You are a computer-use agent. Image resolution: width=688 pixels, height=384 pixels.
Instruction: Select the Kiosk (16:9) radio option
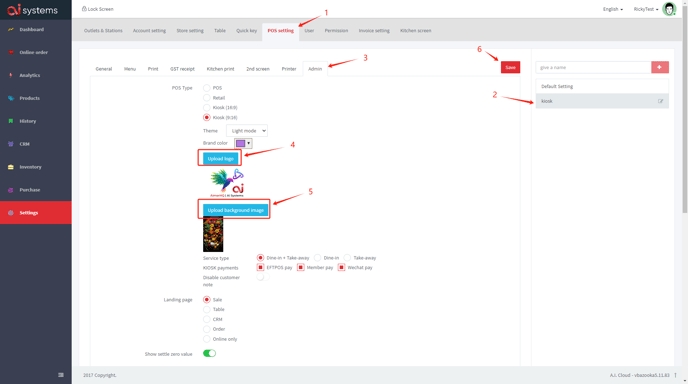pyautogui.click(x=207, y=108)
